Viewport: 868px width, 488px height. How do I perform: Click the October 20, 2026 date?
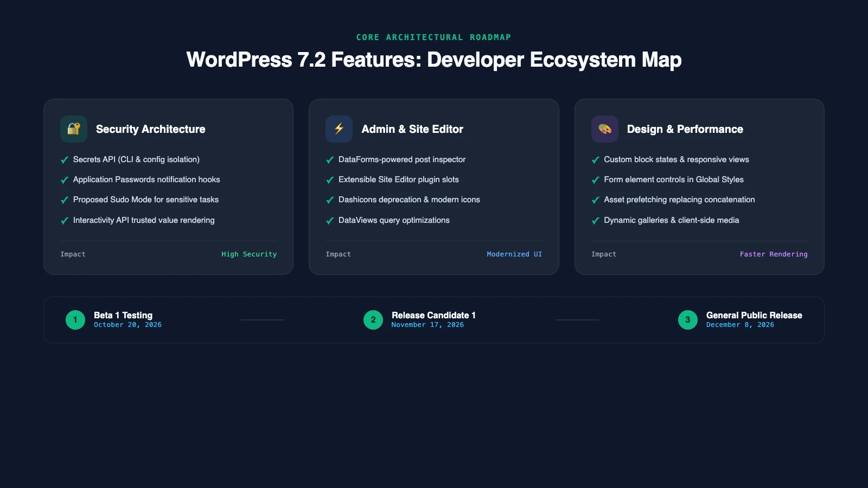pyautogui.click(x=127, y=325)
